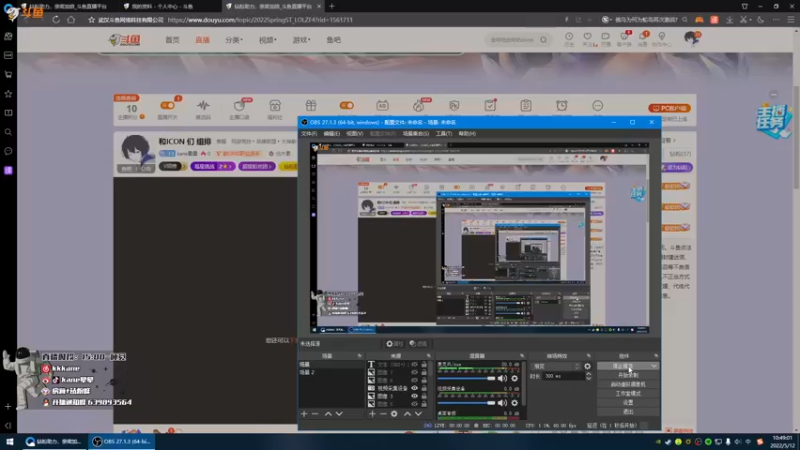Adjust transition duration 300 ms stepper
The height and width of the screenshot is (450, 800).
tap(588, 376)
